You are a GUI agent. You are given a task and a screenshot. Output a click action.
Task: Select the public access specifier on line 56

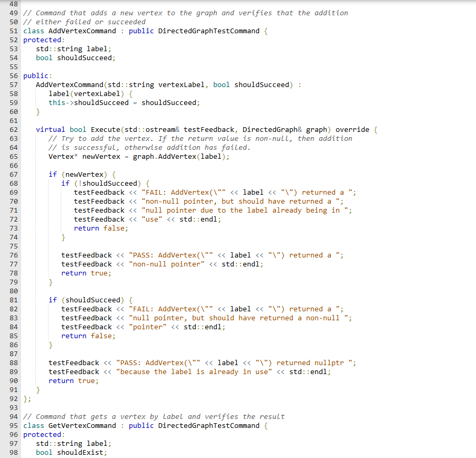35,75
